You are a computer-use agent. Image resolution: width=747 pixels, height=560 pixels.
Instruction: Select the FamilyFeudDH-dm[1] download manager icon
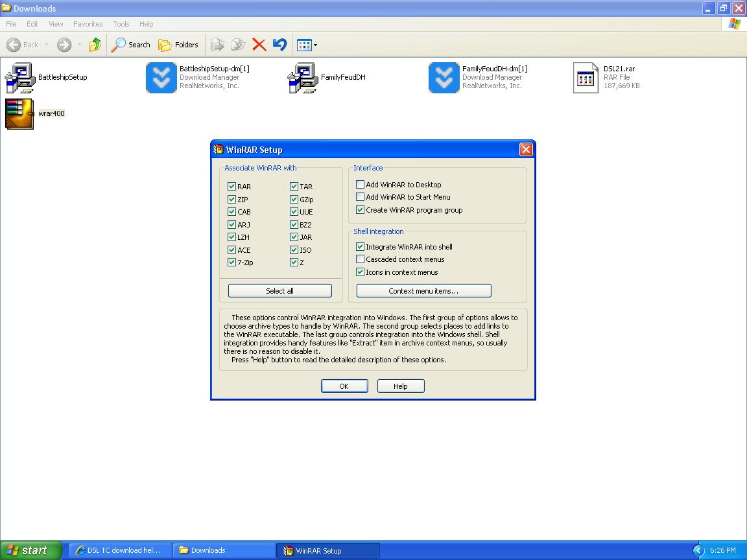[x=444, y=78]
